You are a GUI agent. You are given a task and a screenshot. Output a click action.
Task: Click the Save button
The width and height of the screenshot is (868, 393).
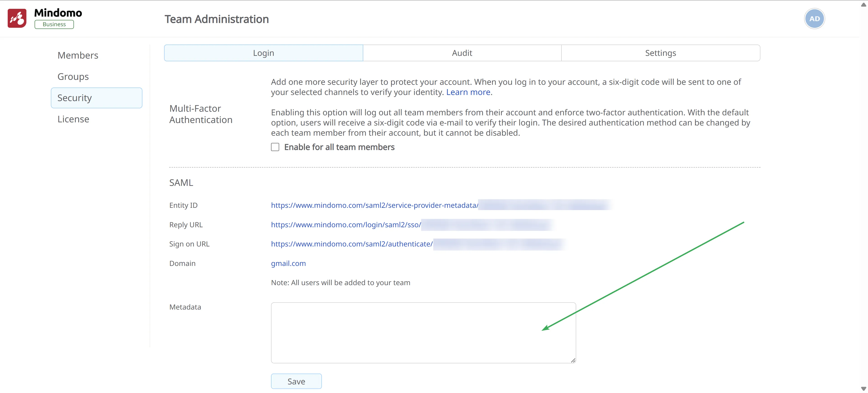tap(296, 381)
